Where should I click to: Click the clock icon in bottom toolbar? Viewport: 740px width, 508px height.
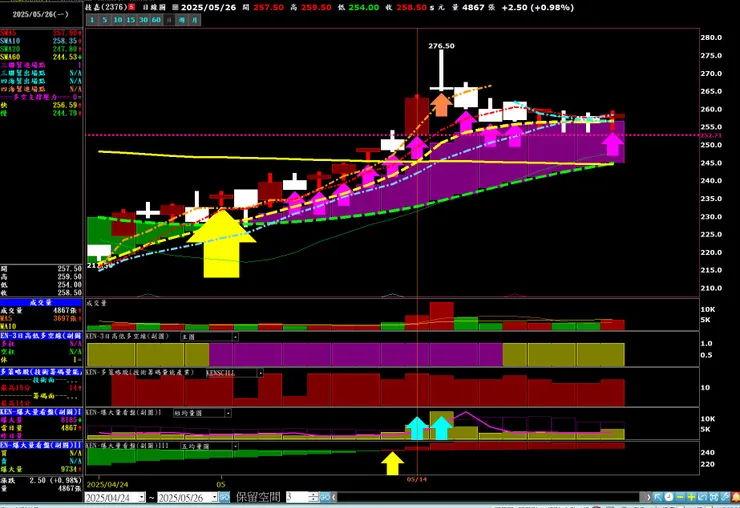coord(669,497)
